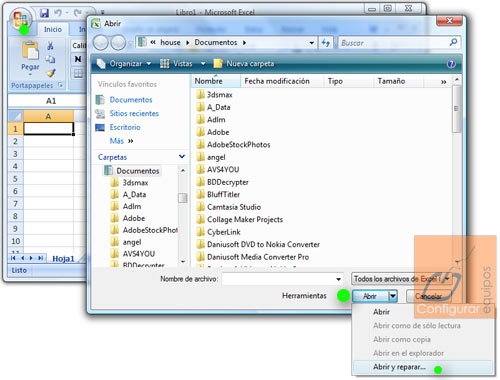Click the Nombre de archivo input field
Viewport: 500px width, 380px height.
point(278,279)
